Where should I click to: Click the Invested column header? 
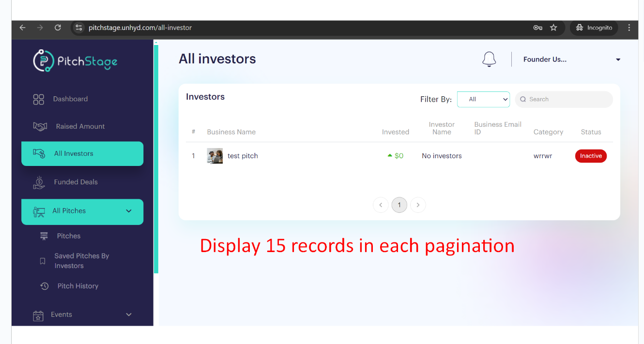(396, 132)
